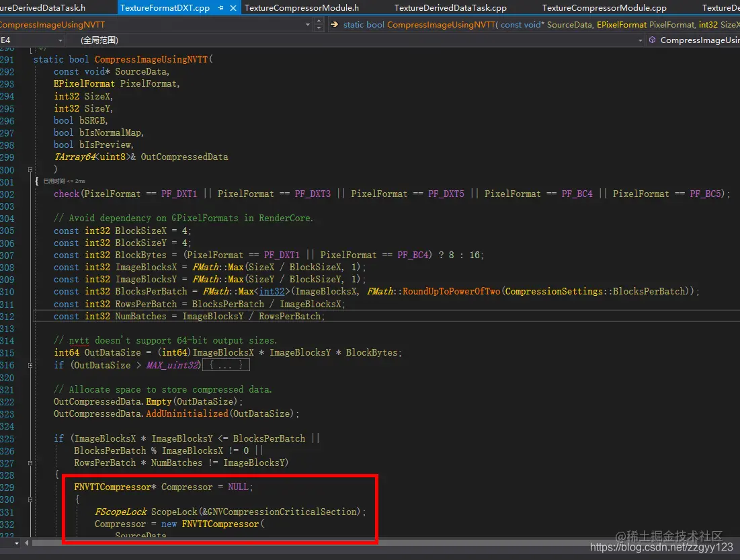Click TArray64 type on line 299
740x560 pixels.
point(75,157)
